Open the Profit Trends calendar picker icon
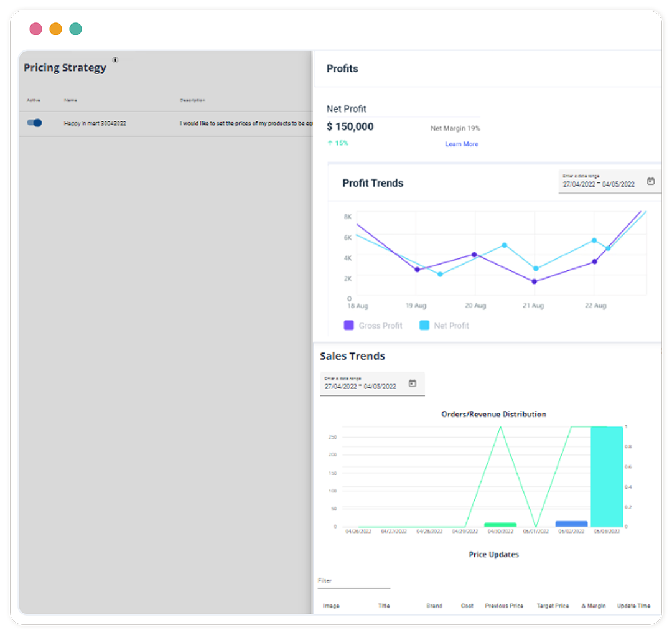The height and width of the screenshot is (635, 672). (651, 181)
